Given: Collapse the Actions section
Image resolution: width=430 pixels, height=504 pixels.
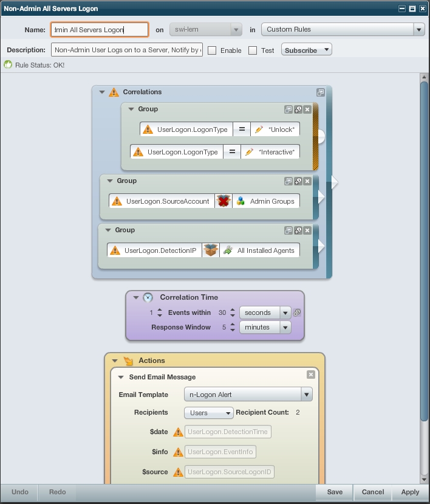Looking at the screenshot, I should (115, 361).
